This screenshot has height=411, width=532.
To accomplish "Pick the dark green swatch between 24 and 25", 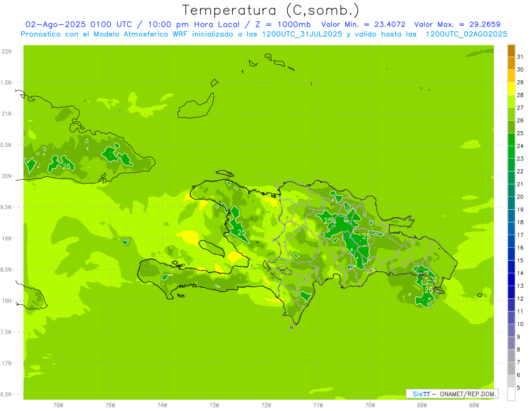I will [511, 140].
